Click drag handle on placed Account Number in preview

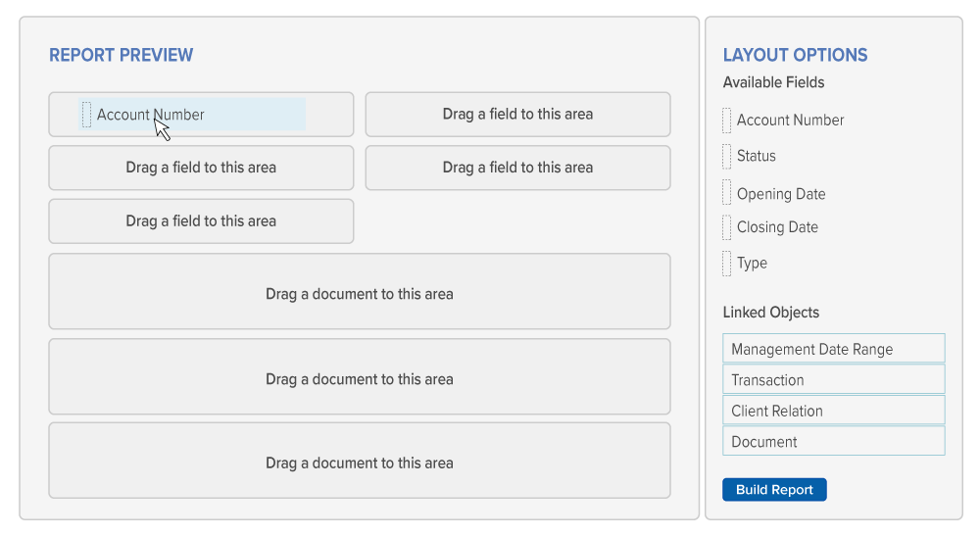(86, 115)
